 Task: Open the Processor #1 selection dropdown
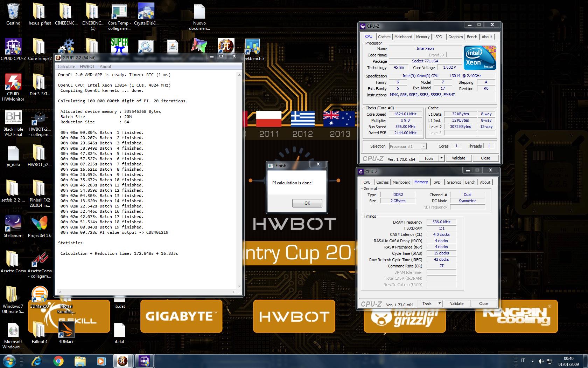tap(407, 146)
